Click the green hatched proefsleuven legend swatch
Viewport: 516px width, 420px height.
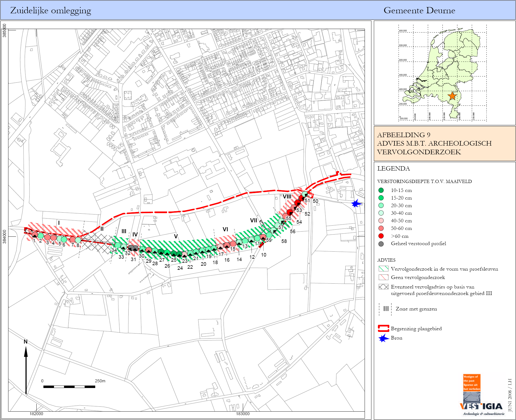tap(384, 269)
